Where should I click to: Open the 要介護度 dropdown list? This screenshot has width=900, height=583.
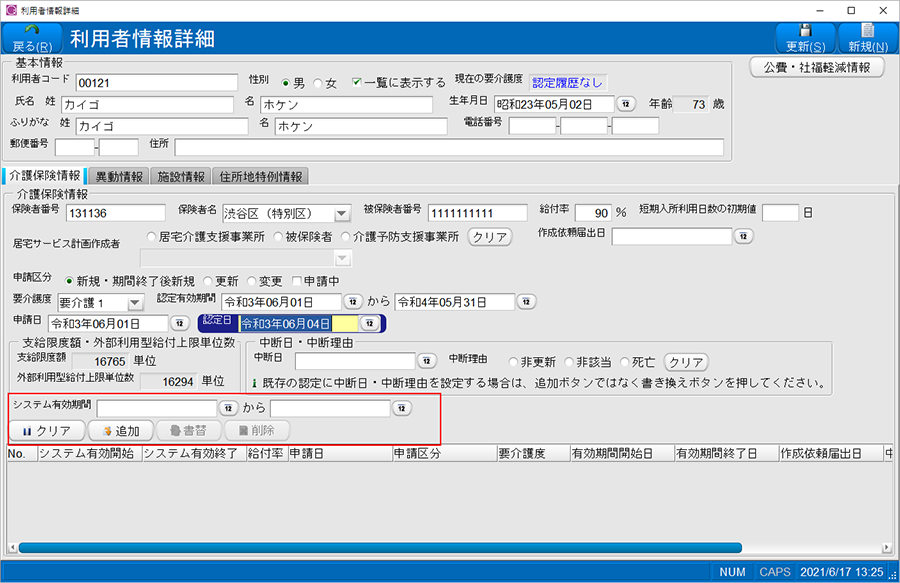[x=136, y=302]
